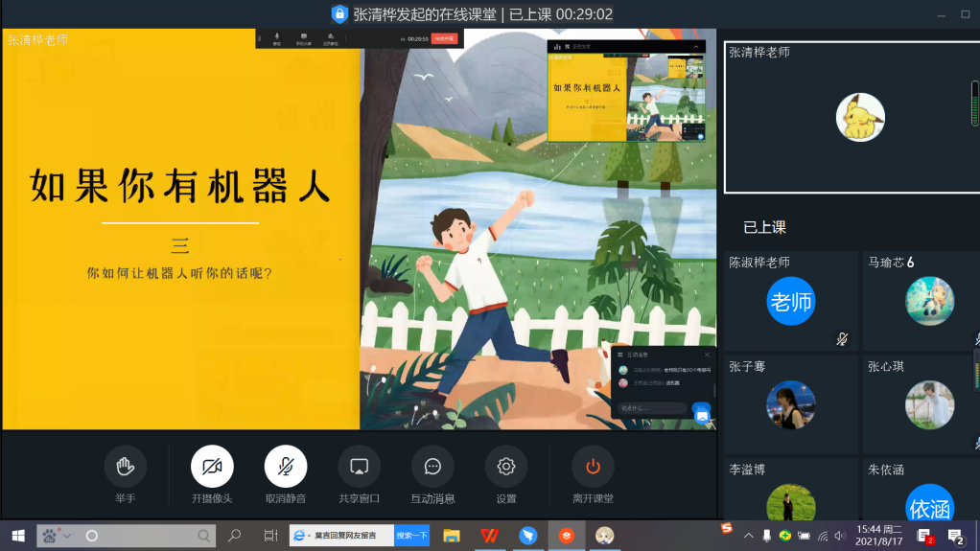980x551 pixels.
Task: Collapse the shared preview panel chevron
Action: 697,46
